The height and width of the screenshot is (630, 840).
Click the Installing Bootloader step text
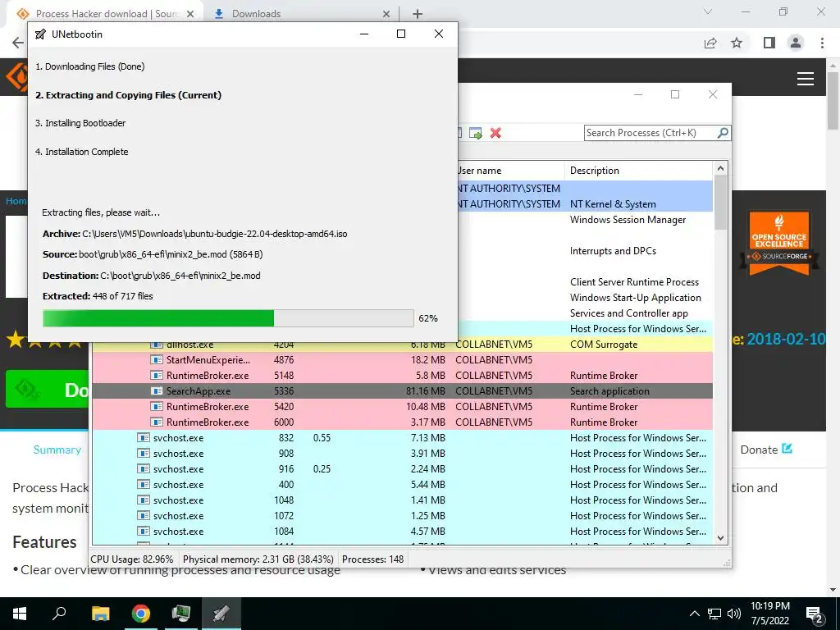tap(80, 123)
